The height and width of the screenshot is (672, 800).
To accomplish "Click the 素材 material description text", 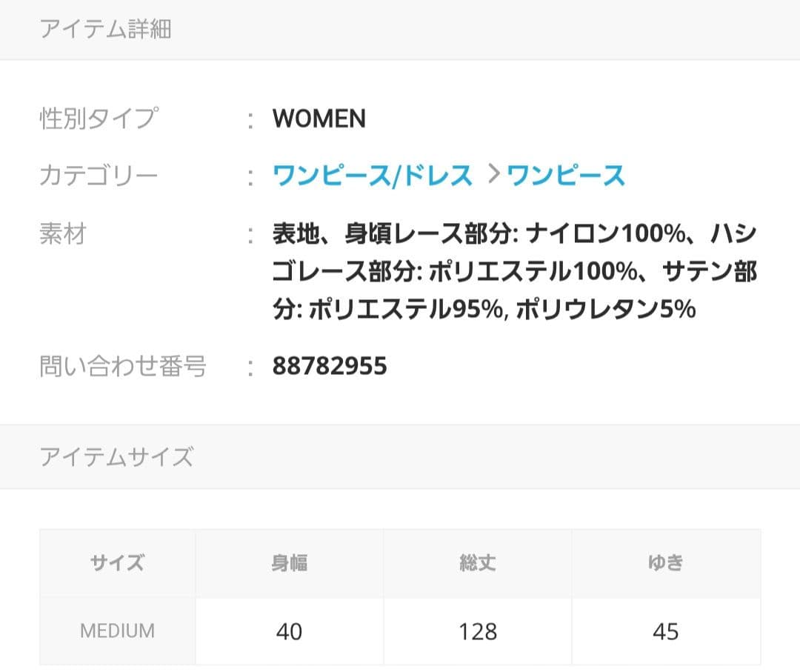I will tap(514, 272).
